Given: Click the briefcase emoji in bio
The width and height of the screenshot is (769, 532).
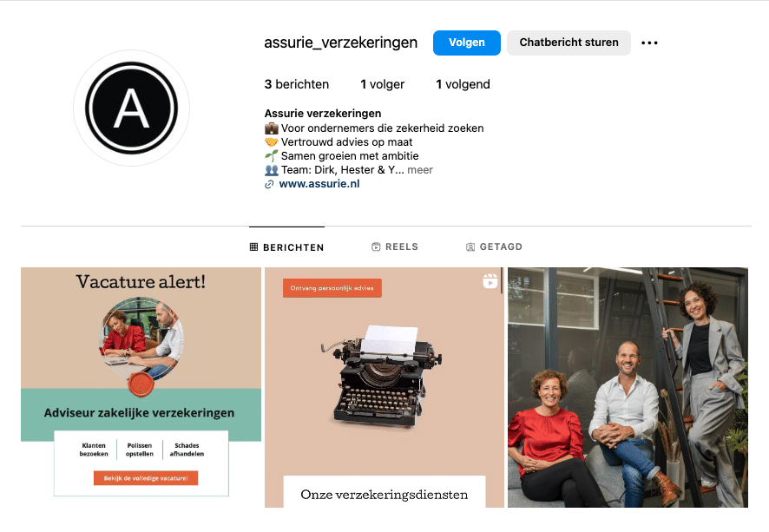Looking at the screenshot, I should pos(271,128).
